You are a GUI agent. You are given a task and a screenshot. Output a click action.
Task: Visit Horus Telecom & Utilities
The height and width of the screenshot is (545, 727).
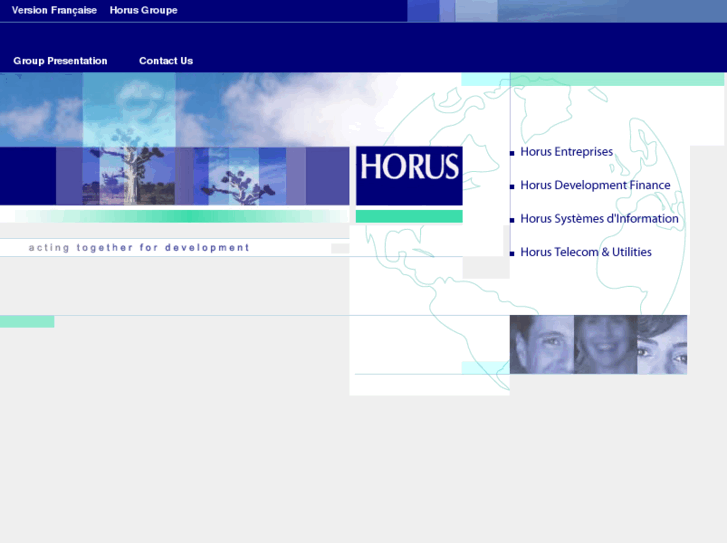pyautogui.click(x=586, y=252)
